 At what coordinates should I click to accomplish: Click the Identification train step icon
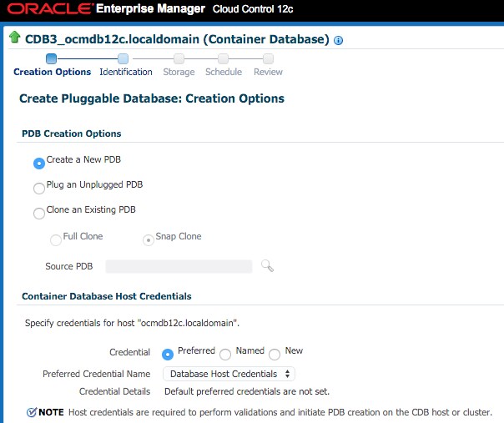(123, 58)
